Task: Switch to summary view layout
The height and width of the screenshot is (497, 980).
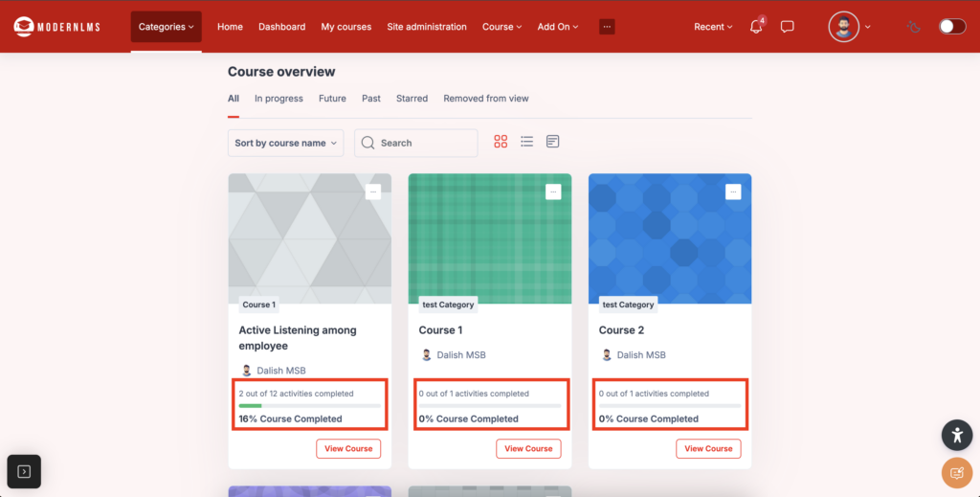Action: [x=552, y=142]
